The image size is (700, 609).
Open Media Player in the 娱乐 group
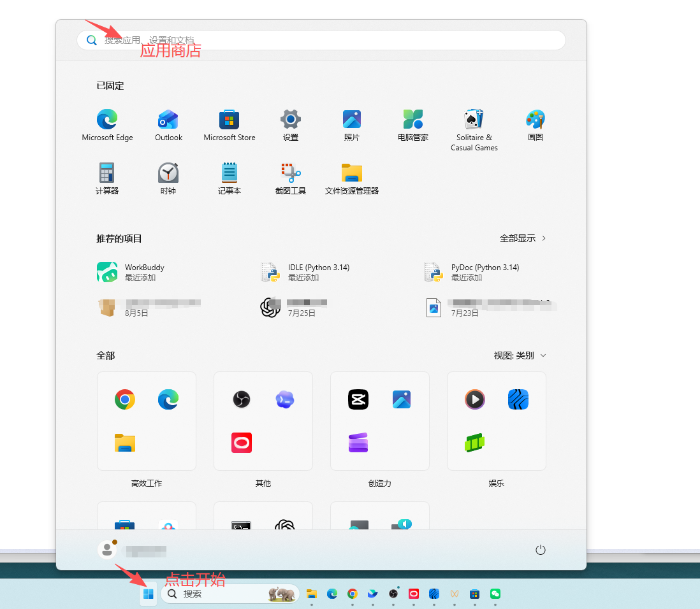(475, 399)
